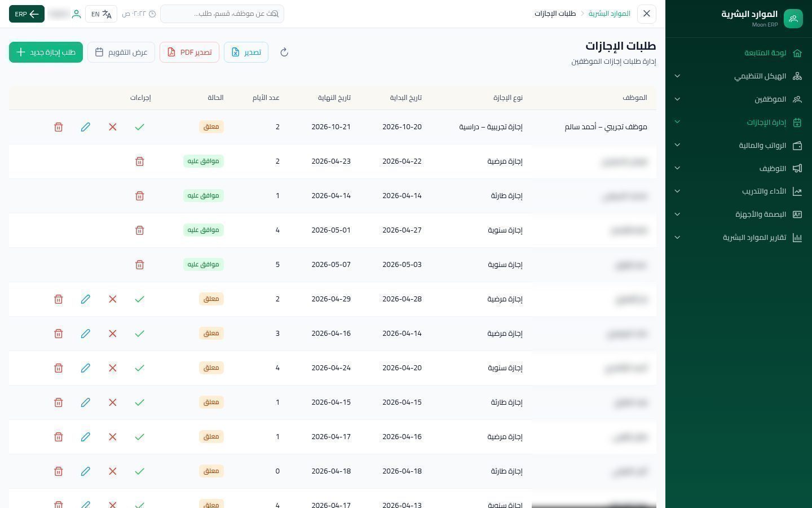This screenshot has width=812, height=508.
Task: Delete the approved leave starting 2026-04-27
Action: pos(140,230)
